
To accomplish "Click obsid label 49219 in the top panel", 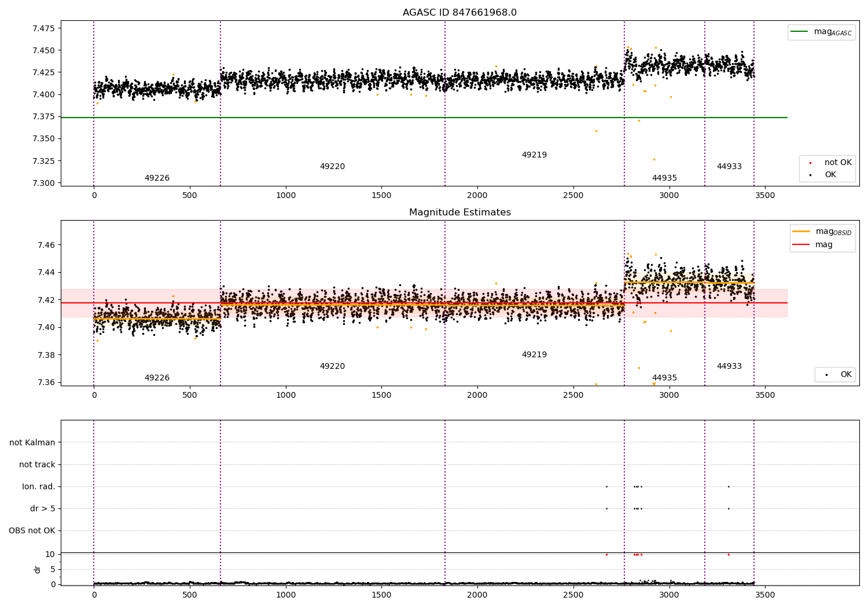I will [534, 155].
